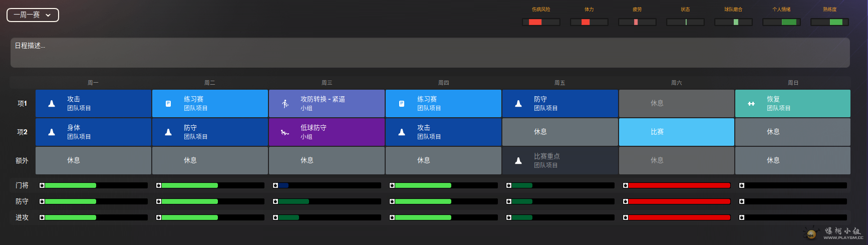This screenshot has height=245, width=868.
Task: Click the sliding tackle icon on 低球防守
Action: tap(285, 132)
